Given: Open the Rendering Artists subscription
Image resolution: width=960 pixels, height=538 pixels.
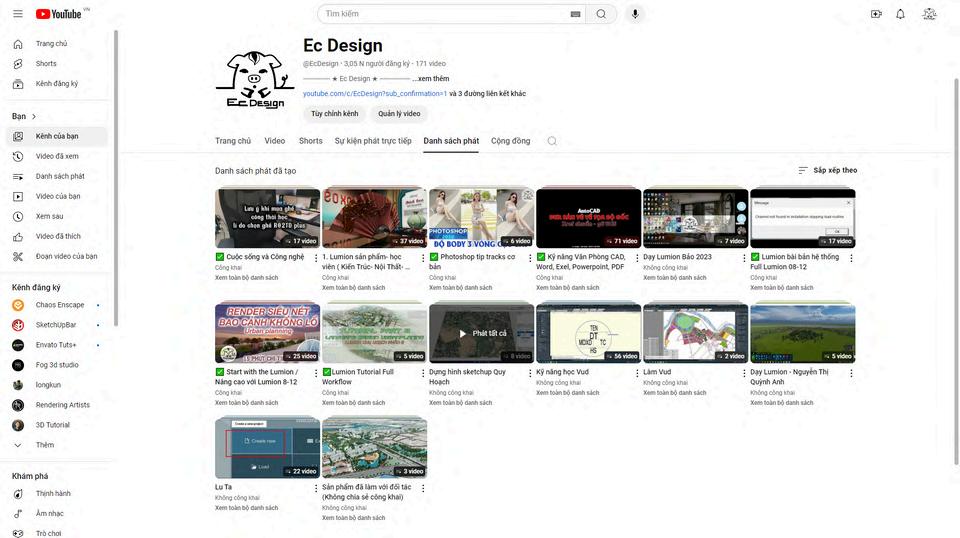Looking at the screenshot, I should (57, 405).
